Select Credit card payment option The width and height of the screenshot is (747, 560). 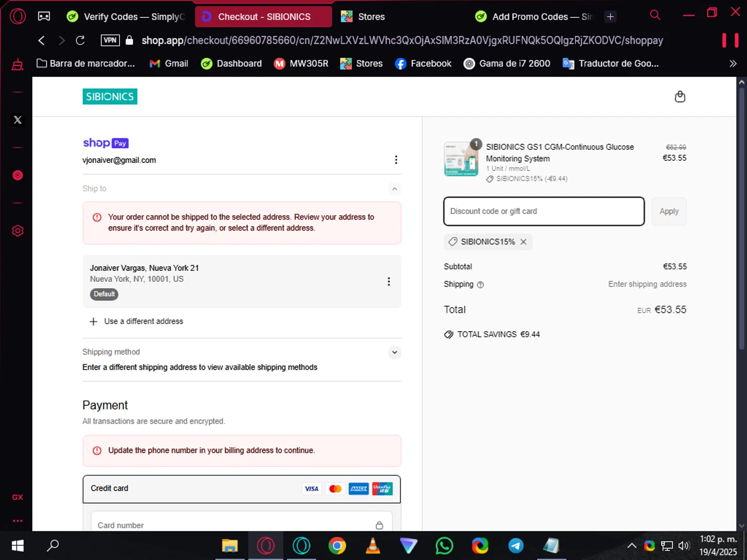[x=242, y=489]
